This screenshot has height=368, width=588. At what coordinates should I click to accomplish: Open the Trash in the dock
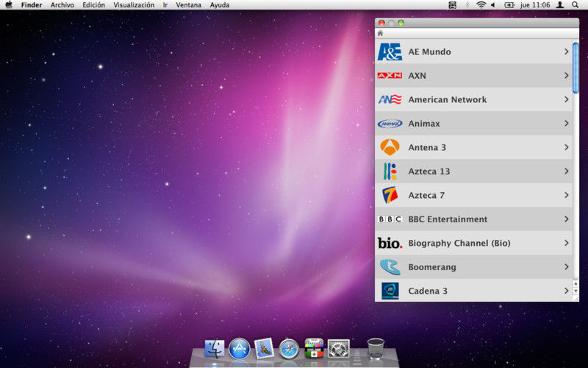coord(376,348)
